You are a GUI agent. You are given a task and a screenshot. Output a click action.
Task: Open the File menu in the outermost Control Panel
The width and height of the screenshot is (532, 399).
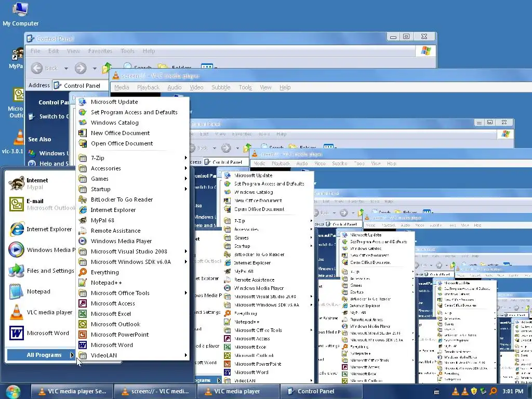pyautogui.click(x=35, y=51)
